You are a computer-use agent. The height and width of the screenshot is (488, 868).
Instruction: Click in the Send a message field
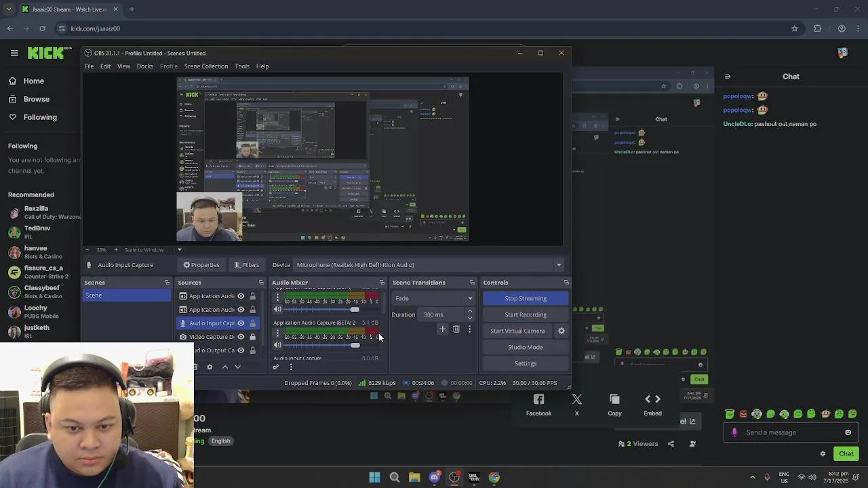(x=790, y=432)
